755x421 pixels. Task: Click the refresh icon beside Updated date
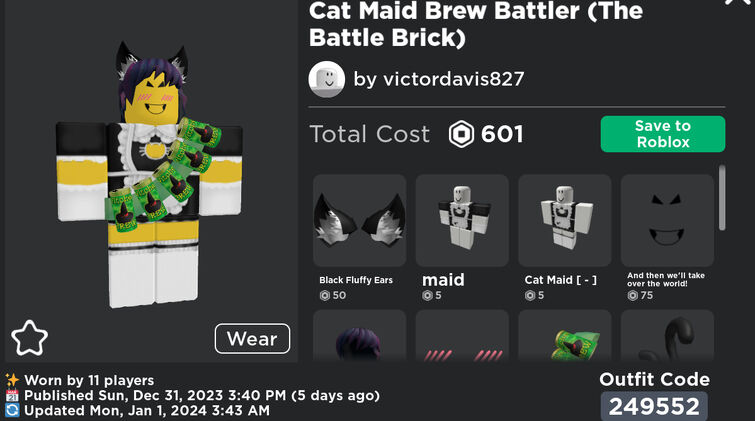[12, 410]
